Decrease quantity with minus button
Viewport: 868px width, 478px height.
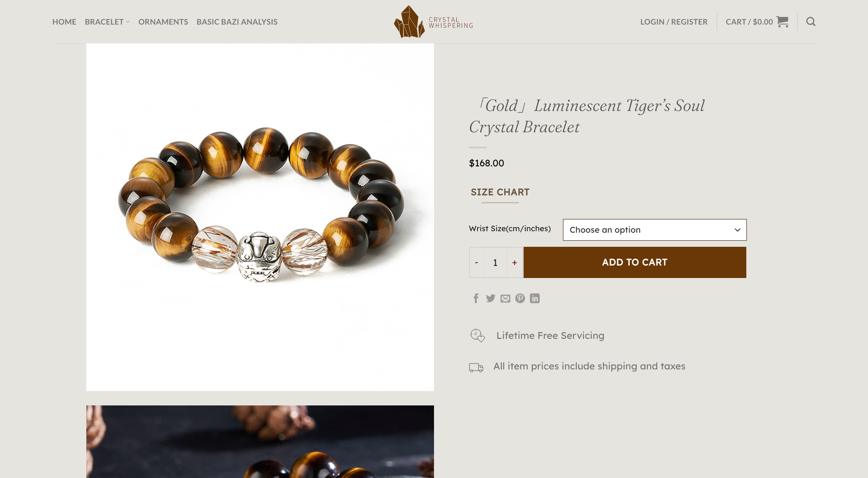tap(477, 262)
